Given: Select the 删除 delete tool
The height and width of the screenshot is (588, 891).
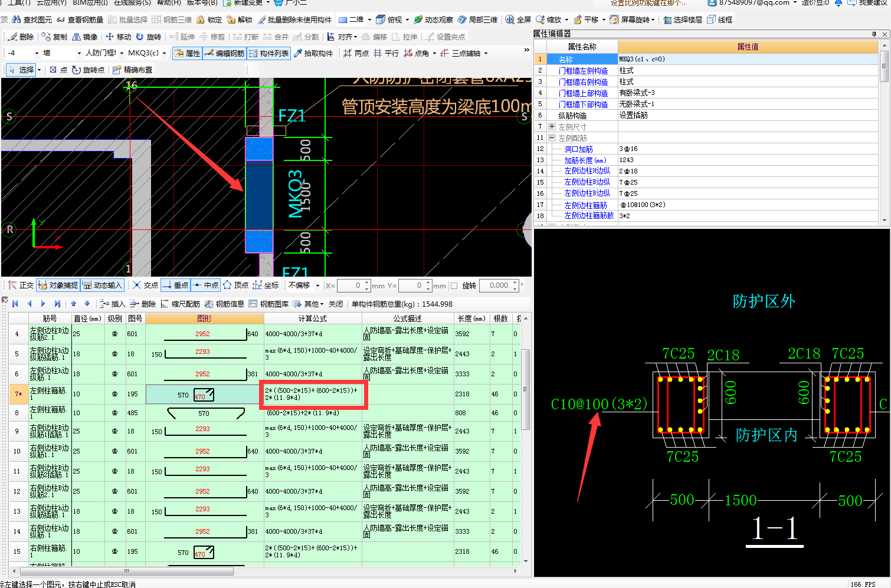Looking at the screenshot, I should point(21,37).
